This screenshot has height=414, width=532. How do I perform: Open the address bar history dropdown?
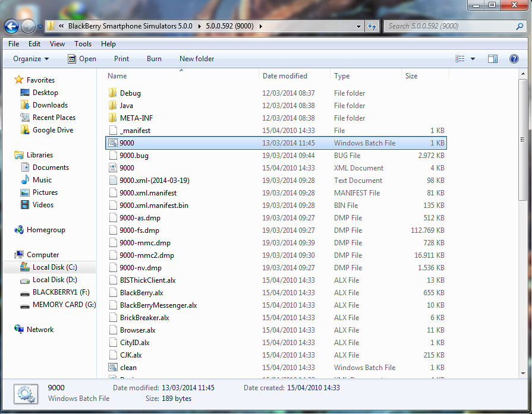coord(358,26)
